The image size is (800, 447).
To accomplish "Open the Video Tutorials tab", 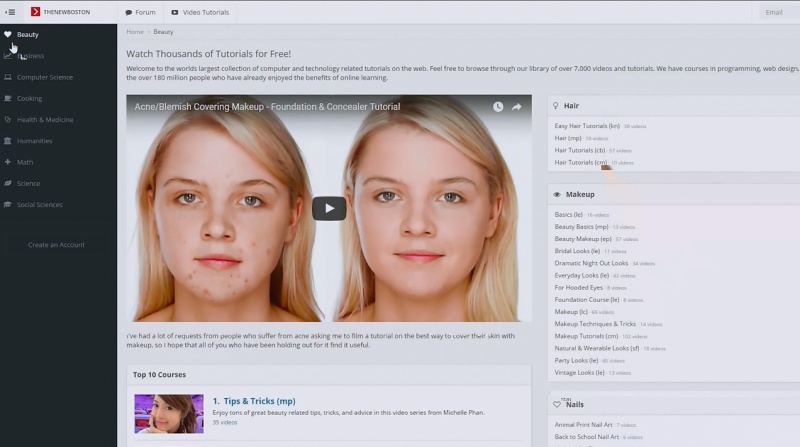I will pyautogui.click(x=200, y=12).
